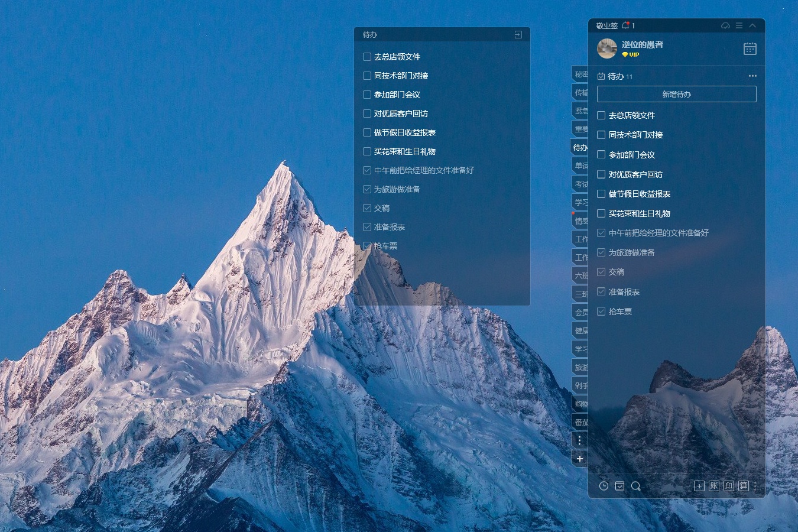Click the 印 print icon
The width and height of the screenshot is (798, 532).
729,486
